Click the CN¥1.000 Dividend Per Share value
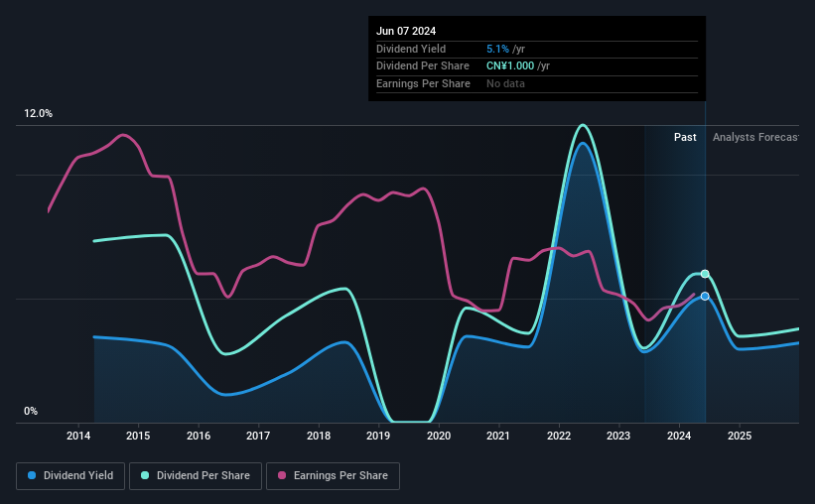 pos(510,66)
